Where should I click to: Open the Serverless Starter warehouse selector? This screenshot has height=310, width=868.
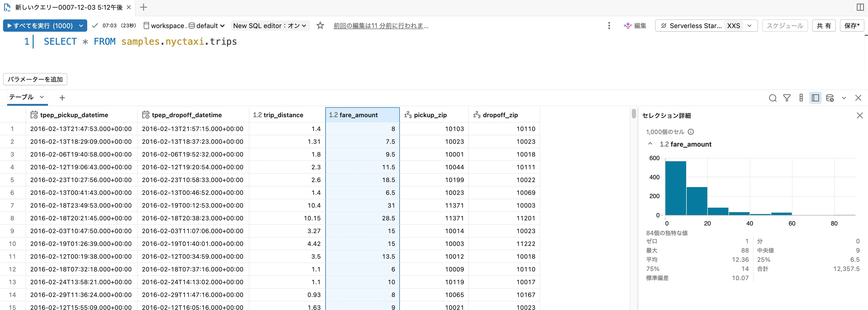click(x=706, y=26)
